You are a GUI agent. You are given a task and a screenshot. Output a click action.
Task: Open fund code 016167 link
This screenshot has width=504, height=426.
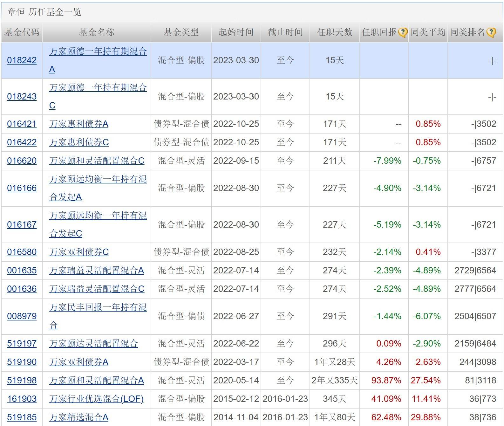tap(22, 225)
